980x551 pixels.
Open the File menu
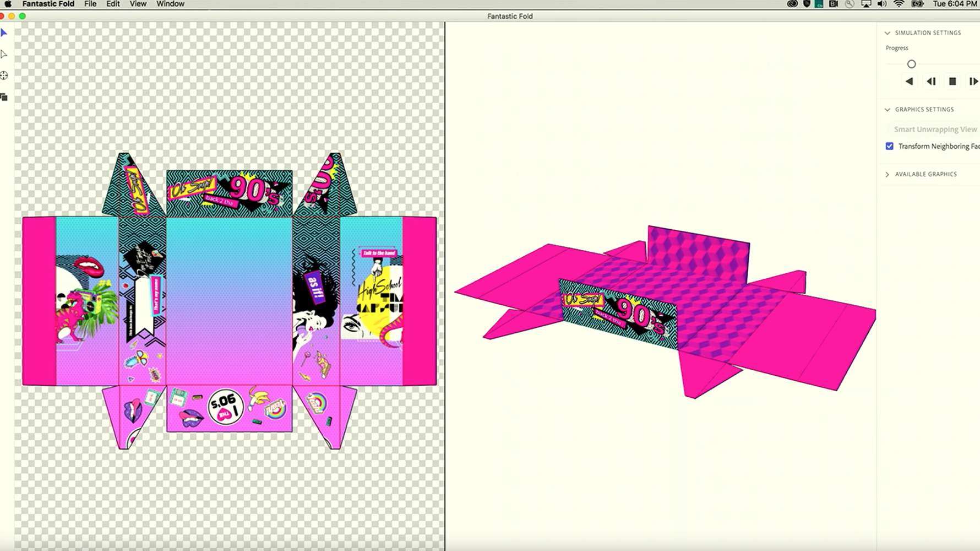pyautogui.click(x=90, y=4)
